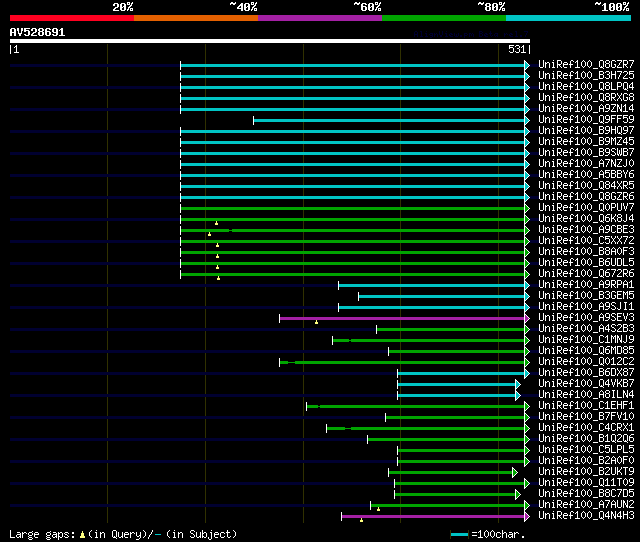Select the UniRef100_Q8GZR6 label
Image resolution: width=640 pixels, height=542 pixels.
[586, 197]
